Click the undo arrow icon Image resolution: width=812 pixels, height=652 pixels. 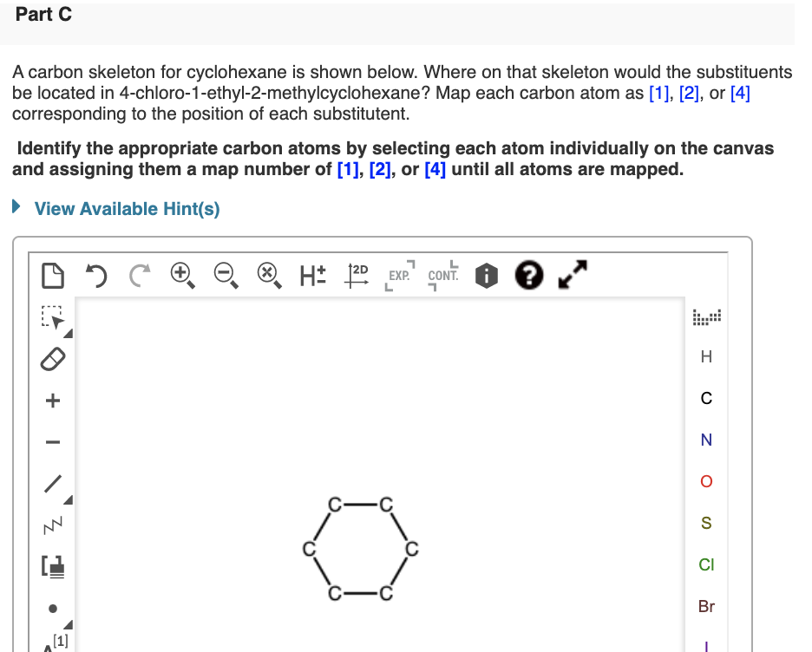point(95,276)
